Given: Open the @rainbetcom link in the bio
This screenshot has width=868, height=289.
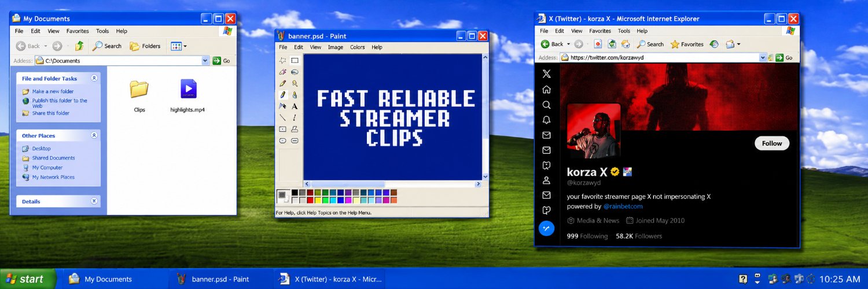Looking at the screenshot, I should (623, 206).
